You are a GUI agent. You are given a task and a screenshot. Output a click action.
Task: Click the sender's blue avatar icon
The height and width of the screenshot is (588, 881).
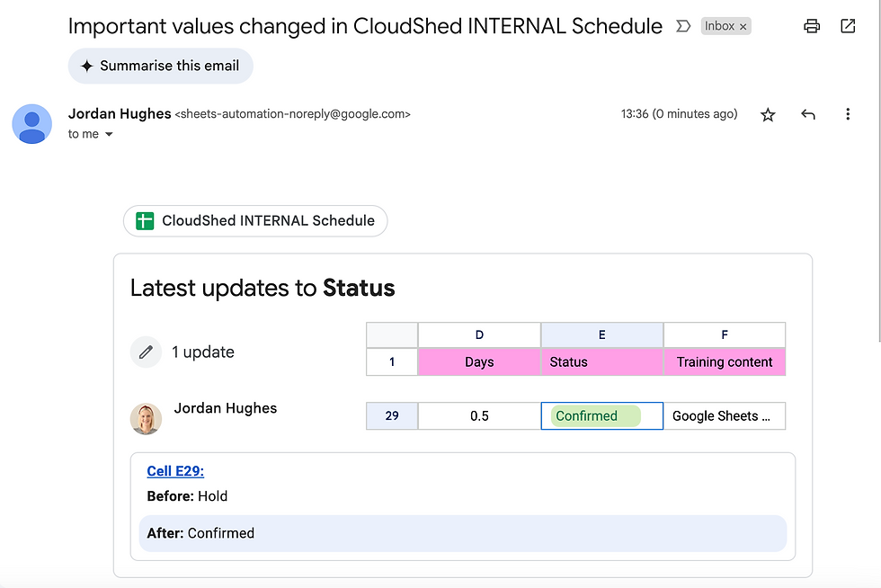[x=32, y=124]
